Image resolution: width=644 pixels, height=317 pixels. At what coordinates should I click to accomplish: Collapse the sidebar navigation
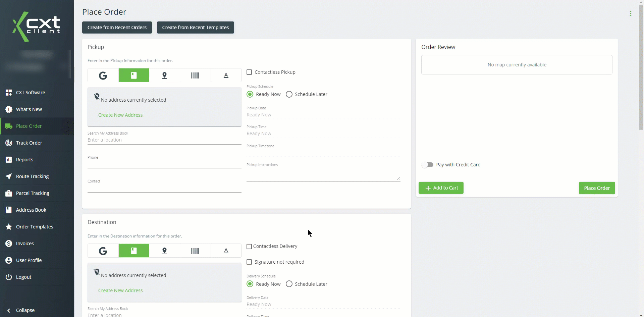[21, 310]
